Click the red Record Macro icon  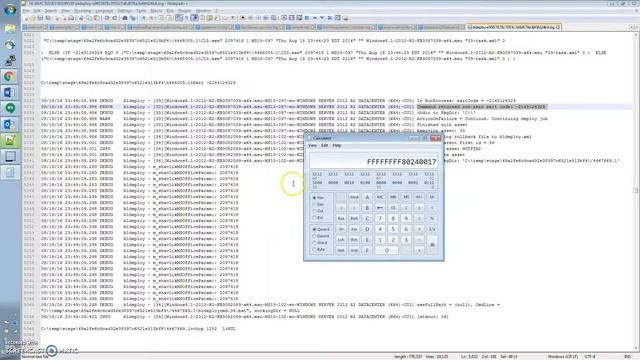[242, 18]
